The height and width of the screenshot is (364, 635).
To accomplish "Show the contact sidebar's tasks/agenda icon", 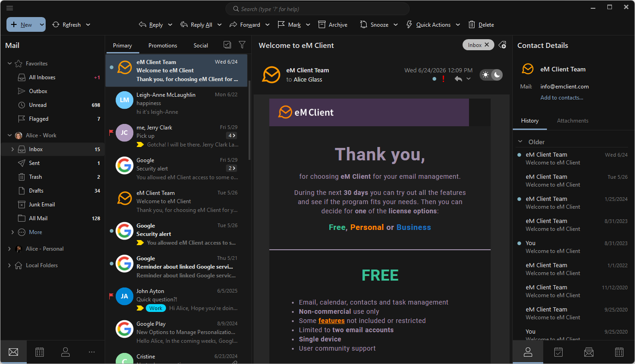I will coord(558,352).
